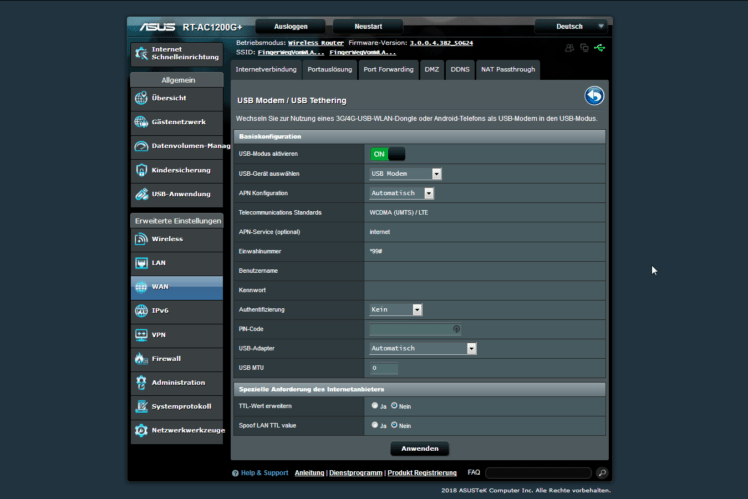Click the Gästenetzwerk icon
Screen dimensions: 748x499
pos(141,122)
